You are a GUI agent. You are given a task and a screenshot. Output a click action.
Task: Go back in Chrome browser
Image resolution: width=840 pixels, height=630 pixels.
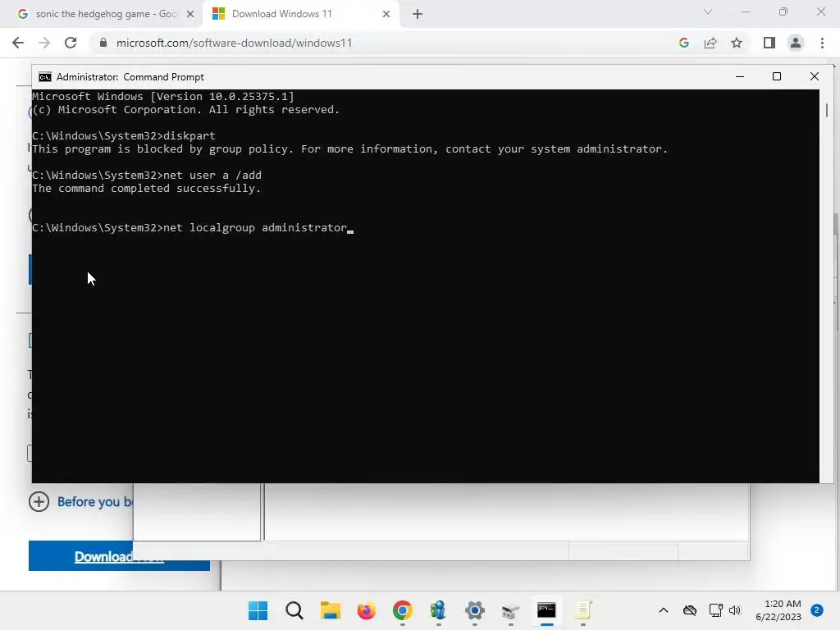(x=18, y=43)
